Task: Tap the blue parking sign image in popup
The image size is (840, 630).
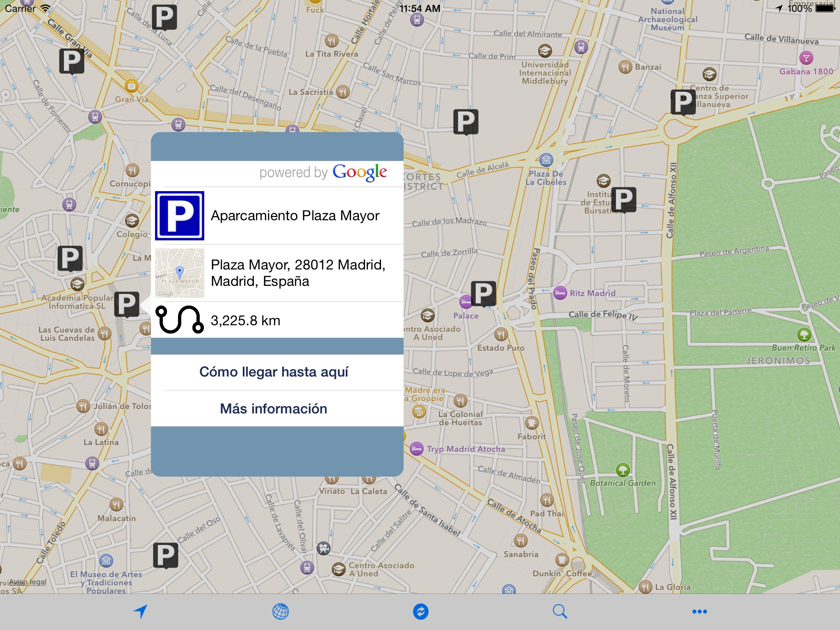Action: pos(180,216)
